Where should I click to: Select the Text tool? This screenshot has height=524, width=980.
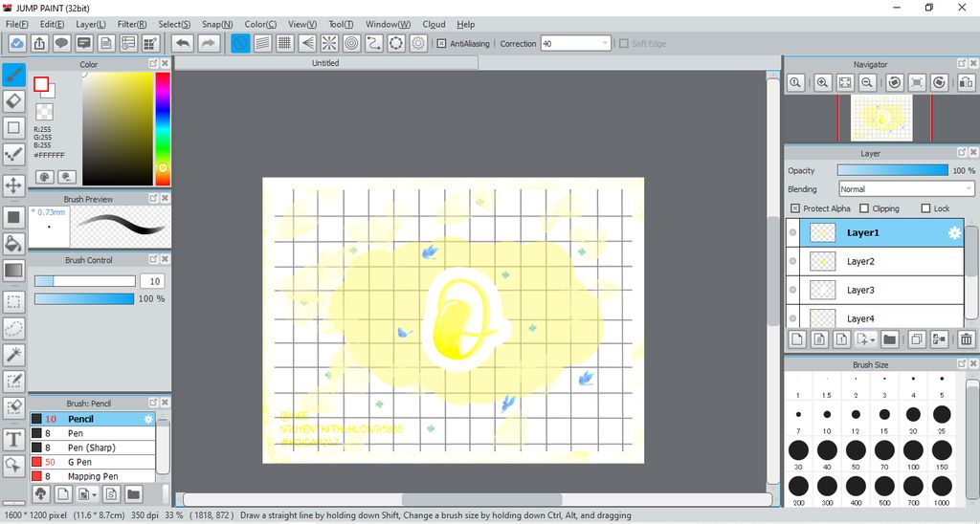coord(13,440)
